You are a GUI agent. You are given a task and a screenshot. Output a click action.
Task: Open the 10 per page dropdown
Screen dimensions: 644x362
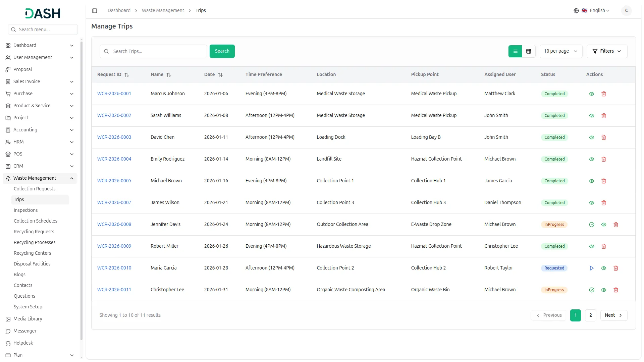point(560,51)
